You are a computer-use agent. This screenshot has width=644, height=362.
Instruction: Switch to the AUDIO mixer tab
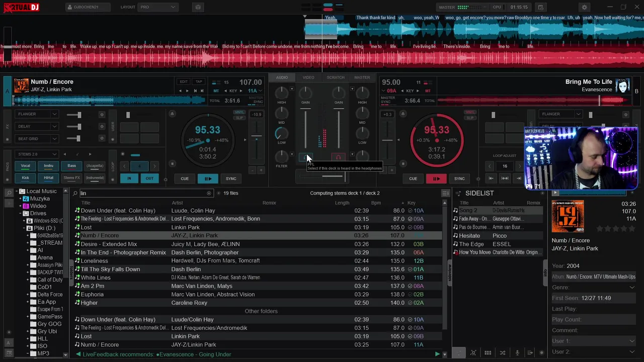[x=282, y=77]
